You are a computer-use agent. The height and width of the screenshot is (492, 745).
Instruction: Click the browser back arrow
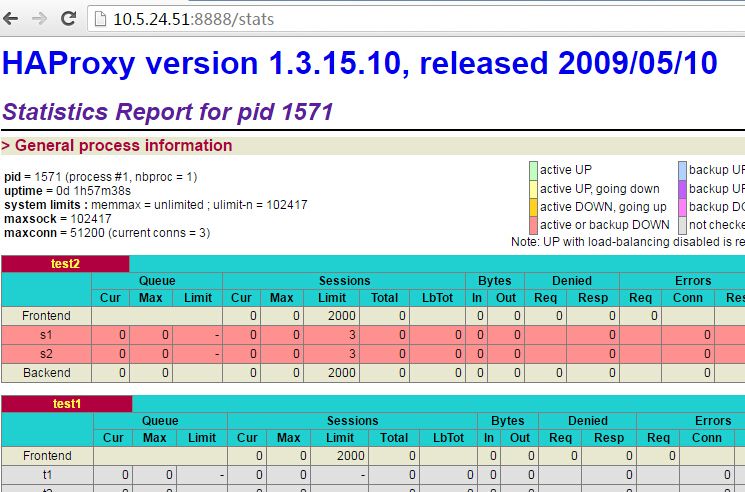pos(10,19)
